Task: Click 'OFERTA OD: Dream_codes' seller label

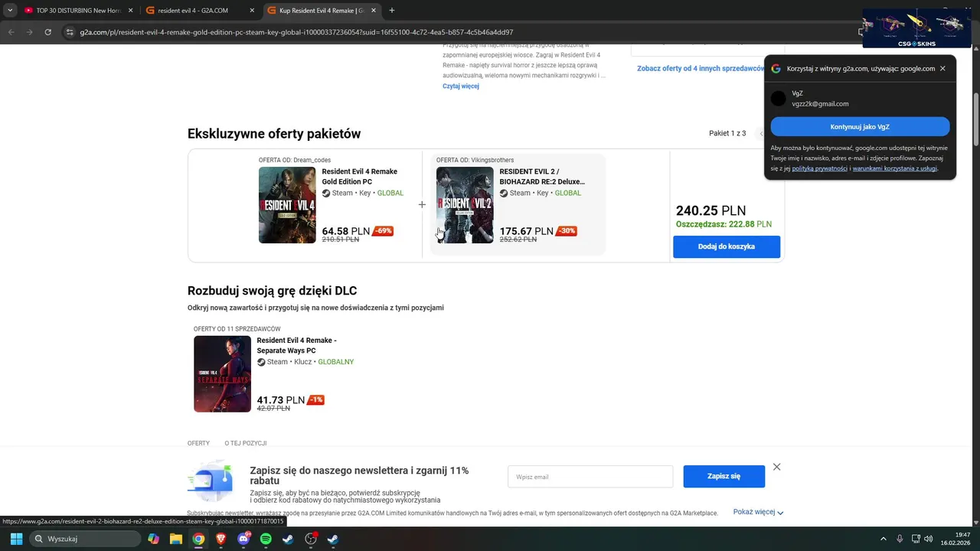Action: (x=295, y=160)
